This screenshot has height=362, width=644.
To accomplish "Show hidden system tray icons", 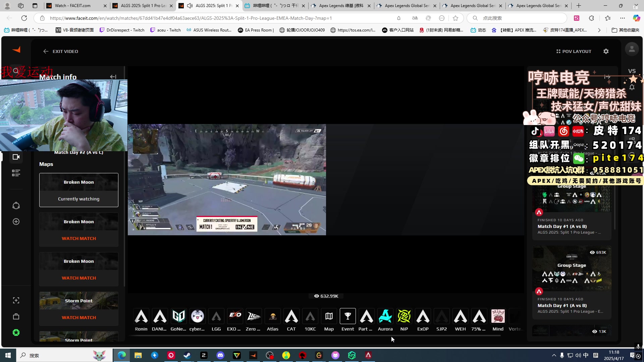I will pos(554,355).
